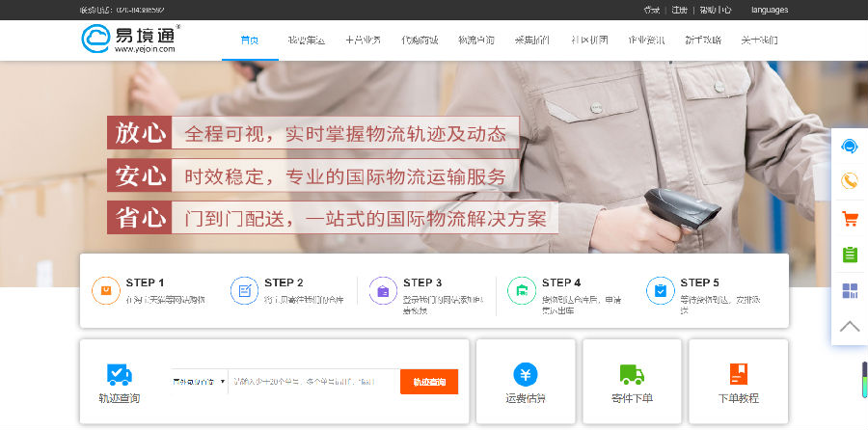Click the 易境通 yejoin.com logo

coord(129,40)
